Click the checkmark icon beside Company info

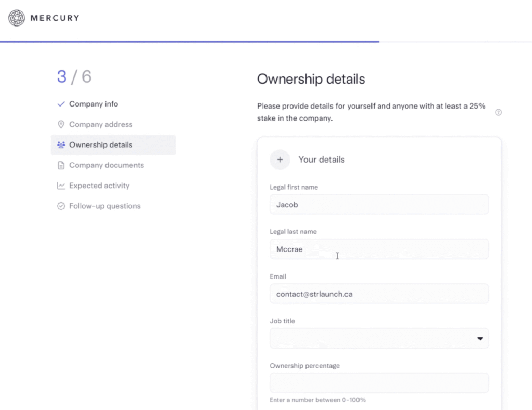[x=61, y=104]
